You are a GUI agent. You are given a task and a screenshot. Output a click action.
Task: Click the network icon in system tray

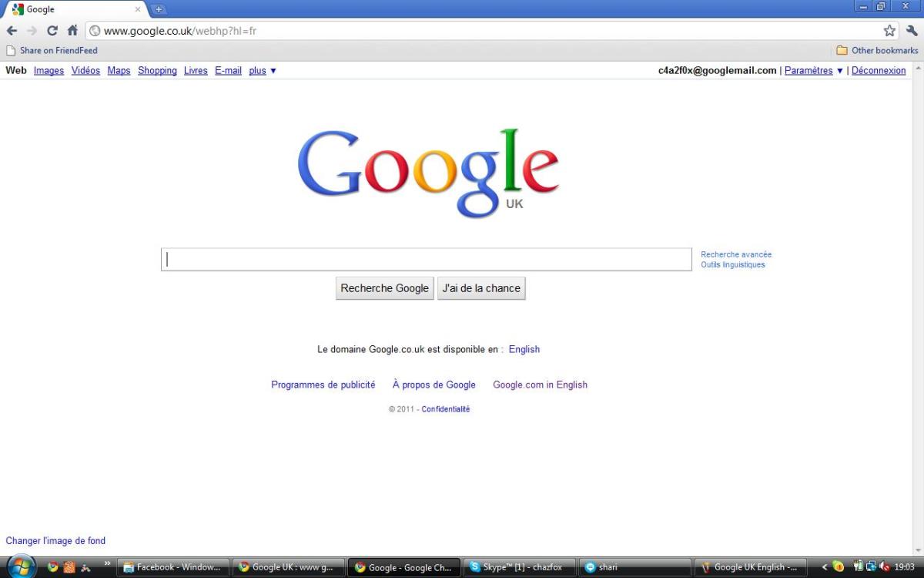(x=872, y=567)
